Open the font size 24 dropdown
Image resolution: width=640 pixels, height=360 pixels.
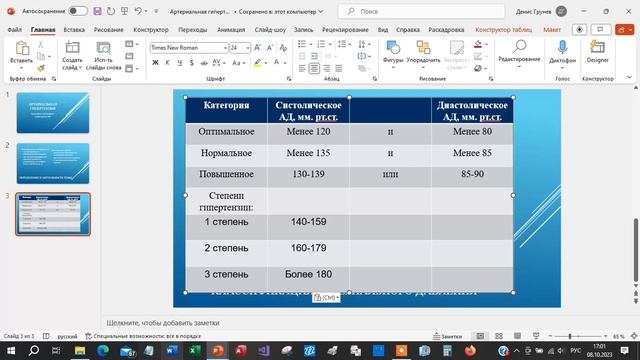247,48
